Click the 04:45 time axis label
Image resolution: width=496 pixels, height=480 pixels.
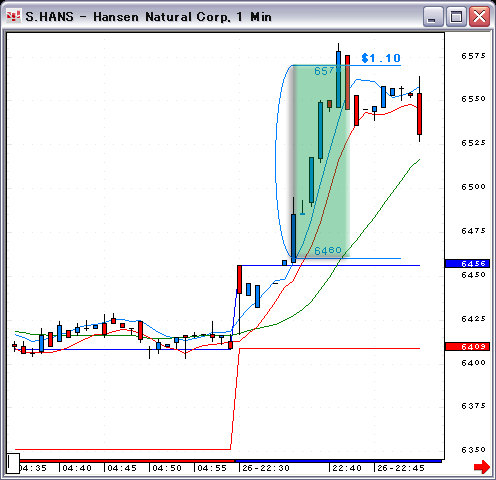tap(122, 468)
